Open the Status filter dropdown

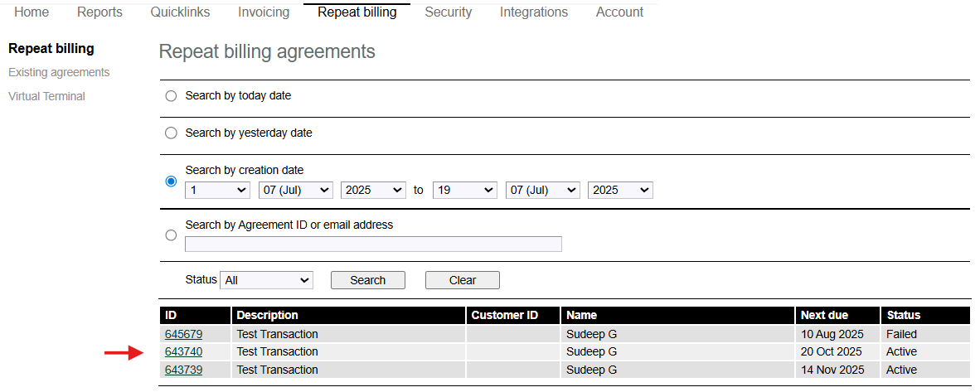pos(267,280)
